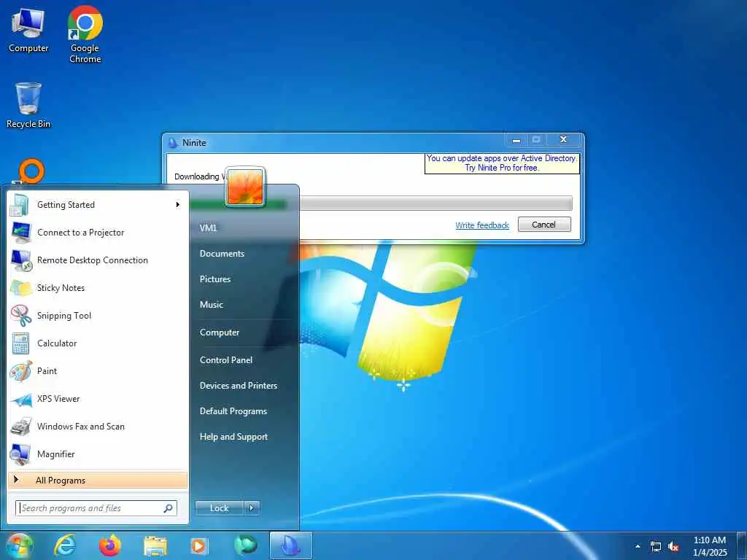Expand the Getting Started submenu arrow
This screenshot has height=560, width=747.
point(178,205)
